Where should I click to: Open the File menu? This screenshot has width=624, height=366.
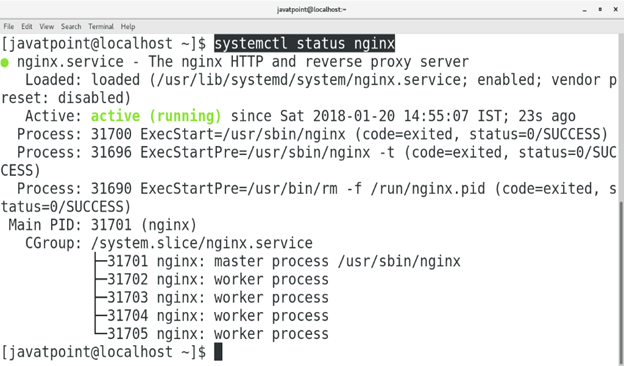pos(9,27)
